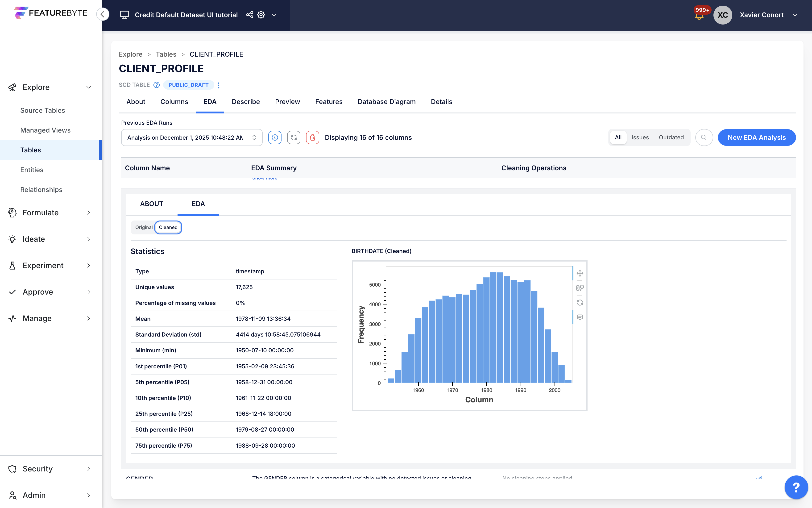Click the SCD TABLE help question icon
This screenshot has width=812, height=508.
tap(157, 85)
